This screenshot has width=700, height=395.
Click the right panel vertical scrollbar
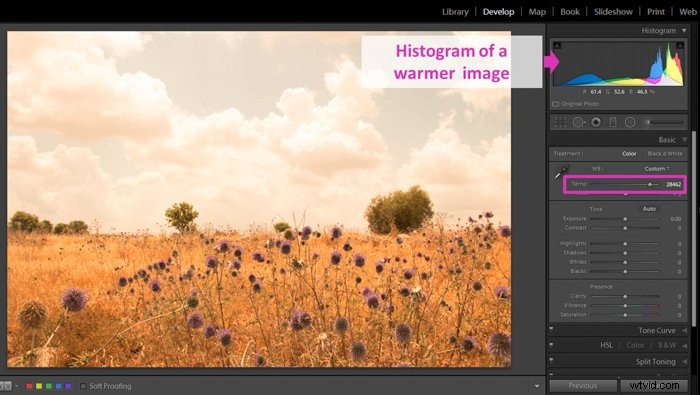pyautogui.click(x=693, y=228)
